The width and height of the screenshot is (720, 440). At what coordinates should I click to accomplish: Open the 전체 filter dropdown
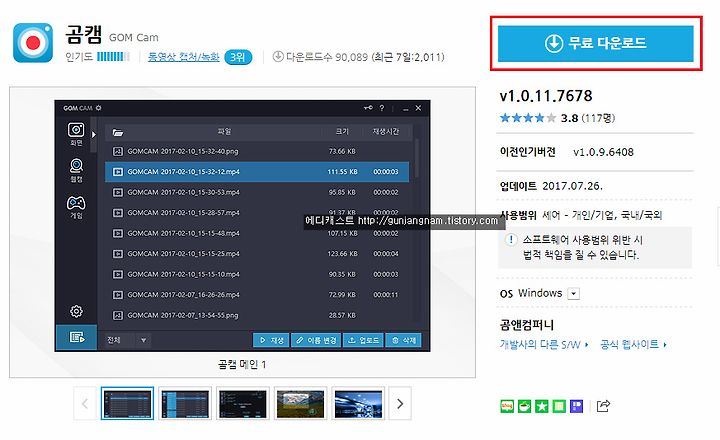127,340
